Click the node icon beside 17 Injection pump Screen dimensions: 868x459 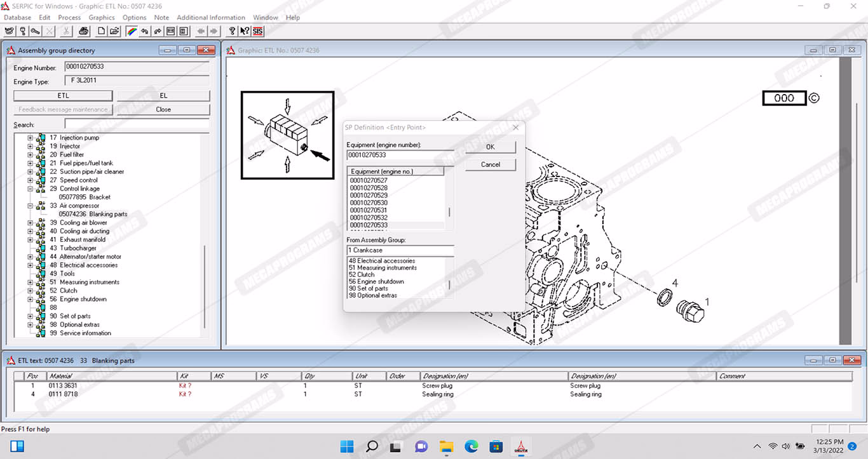tap(41, 138)
